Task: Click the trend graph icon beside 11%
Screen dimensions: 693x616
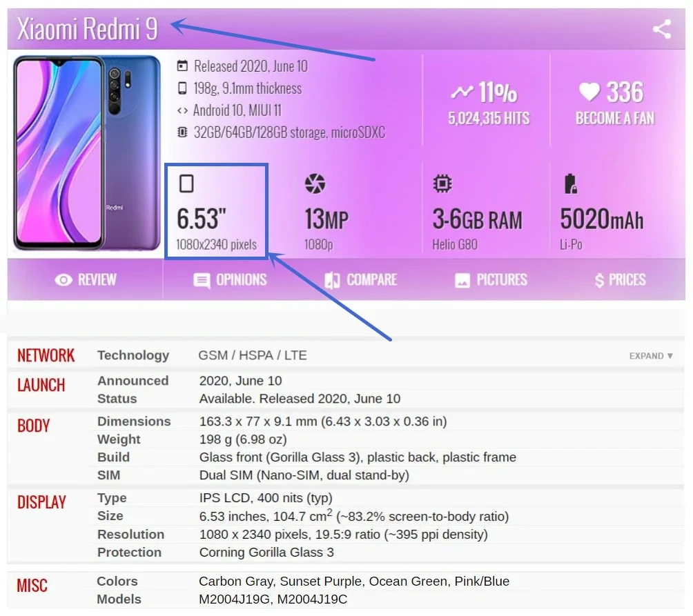Action: (x=462, y=92)
